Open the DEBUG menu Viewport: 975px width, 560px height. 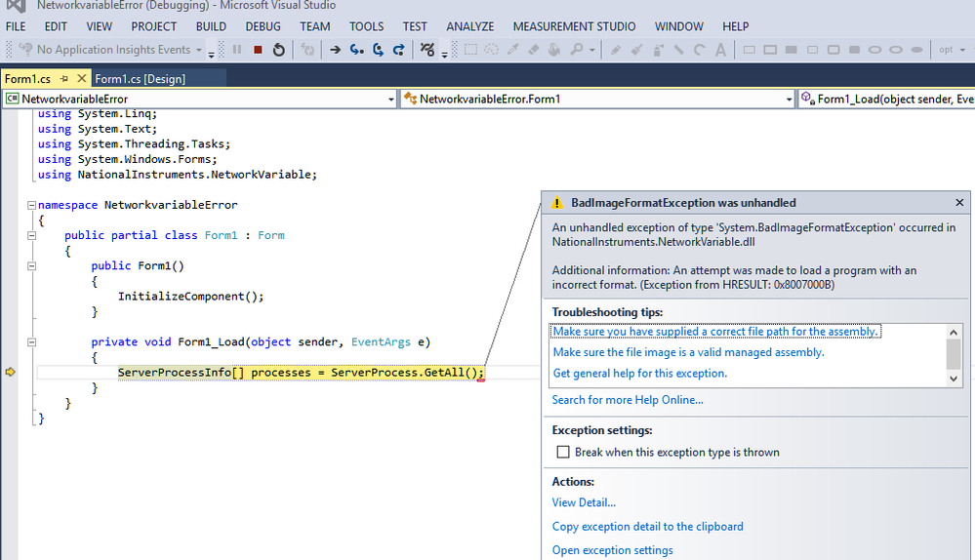(264, 26)
